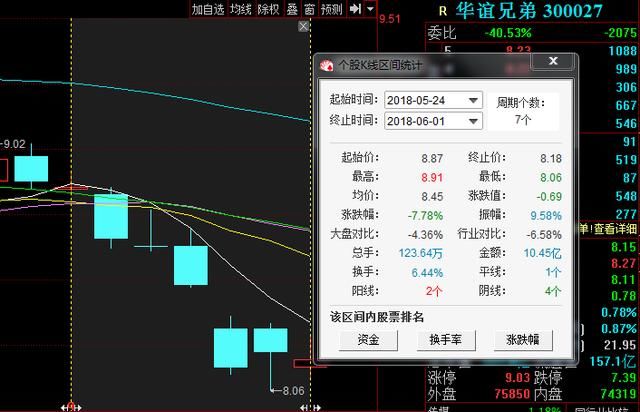Click the 涨跌幅 ranking button
Screen dimensions: 640x412
[x=523, y=340]
